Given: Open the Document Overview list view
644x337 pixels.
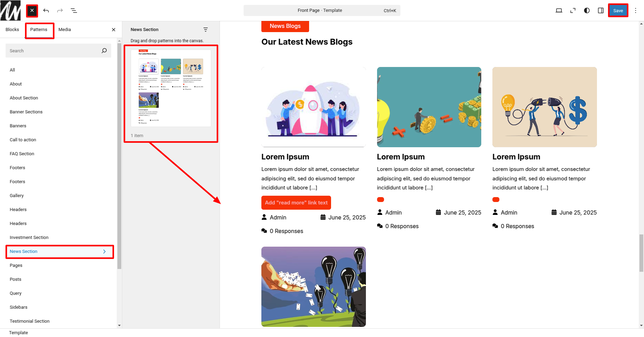Looking at the screenshot, I should (x=74, y=10).
